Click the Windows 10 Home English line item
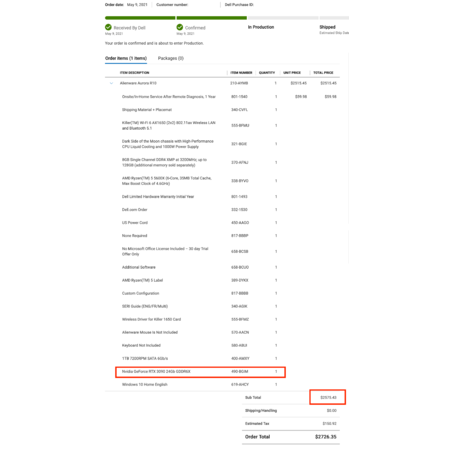The width and height of the screenshot is (450, 450). pos(145,385)
